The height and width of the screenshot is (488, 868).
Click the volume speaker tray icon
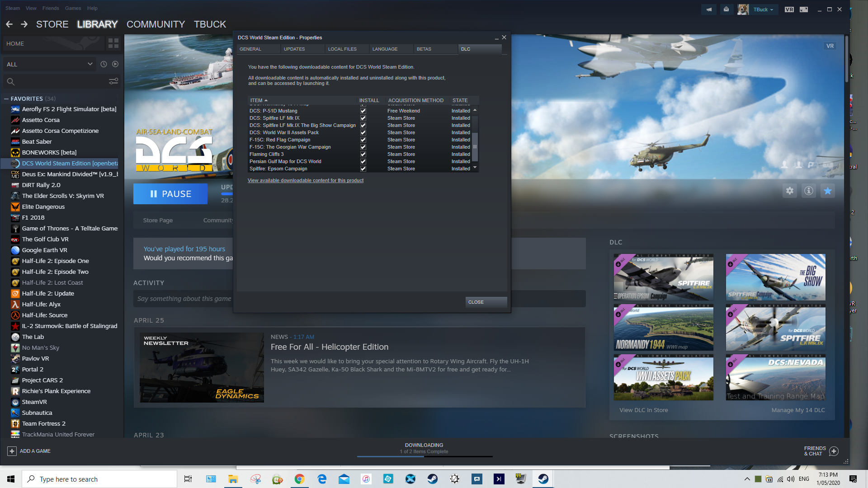791,479
